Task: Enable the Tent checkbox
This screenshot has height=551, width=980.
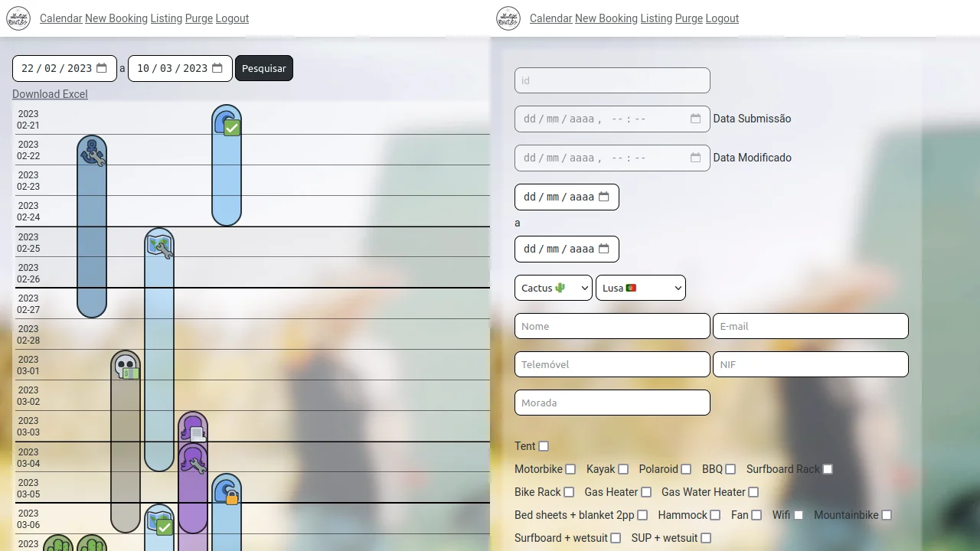Action: [544, 446]
